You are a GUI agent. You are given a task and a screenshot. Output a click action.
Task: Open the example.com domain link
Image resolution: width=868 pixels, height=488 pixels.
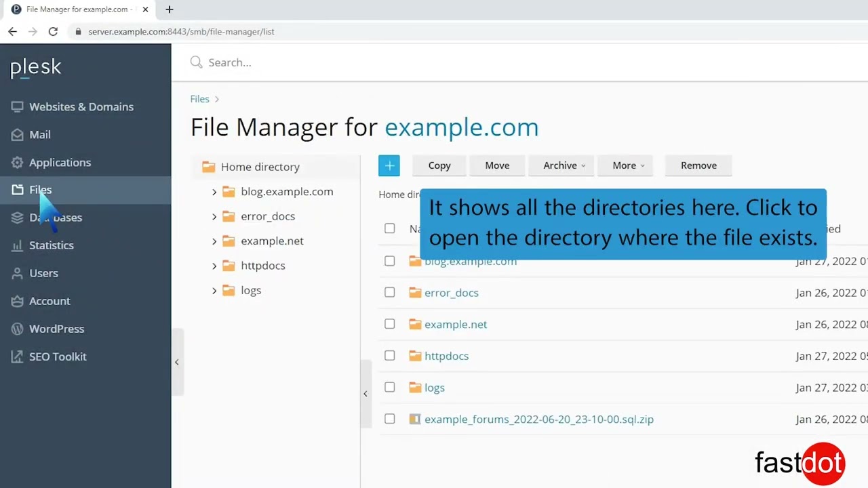[x=461, y=127]
